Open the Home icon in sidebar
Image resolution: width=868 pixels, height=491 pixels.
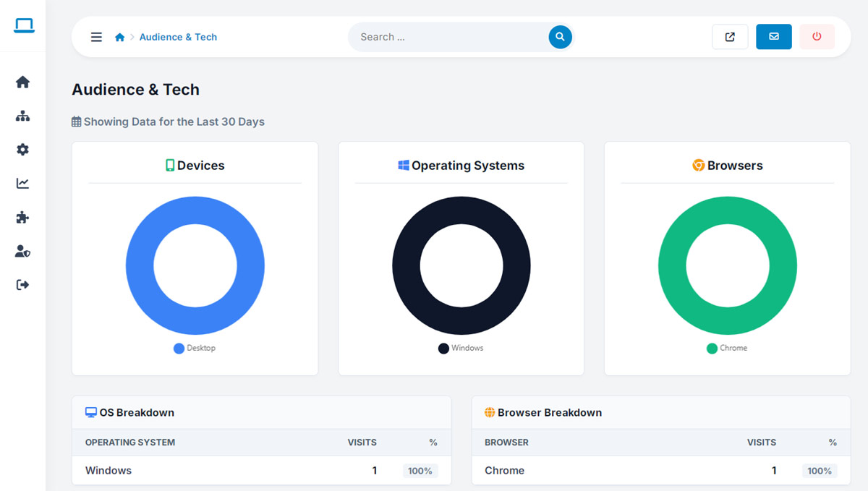coord(22,82)
